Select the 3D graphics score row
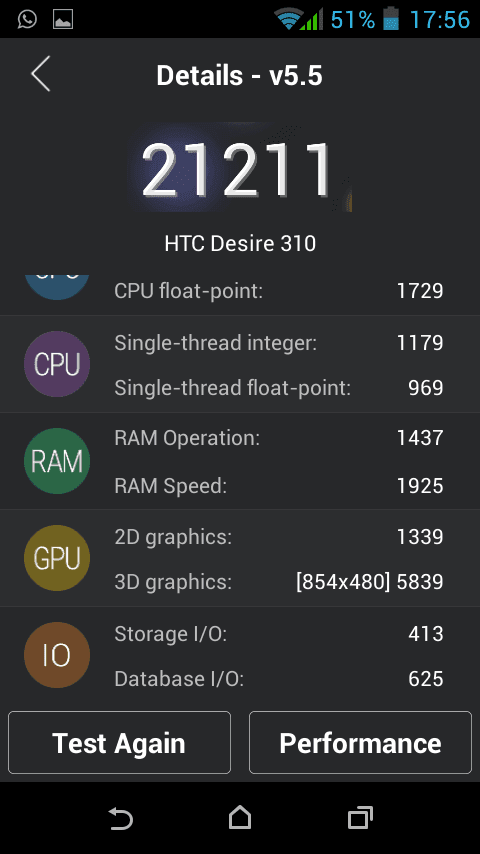 tap(278, 582)
